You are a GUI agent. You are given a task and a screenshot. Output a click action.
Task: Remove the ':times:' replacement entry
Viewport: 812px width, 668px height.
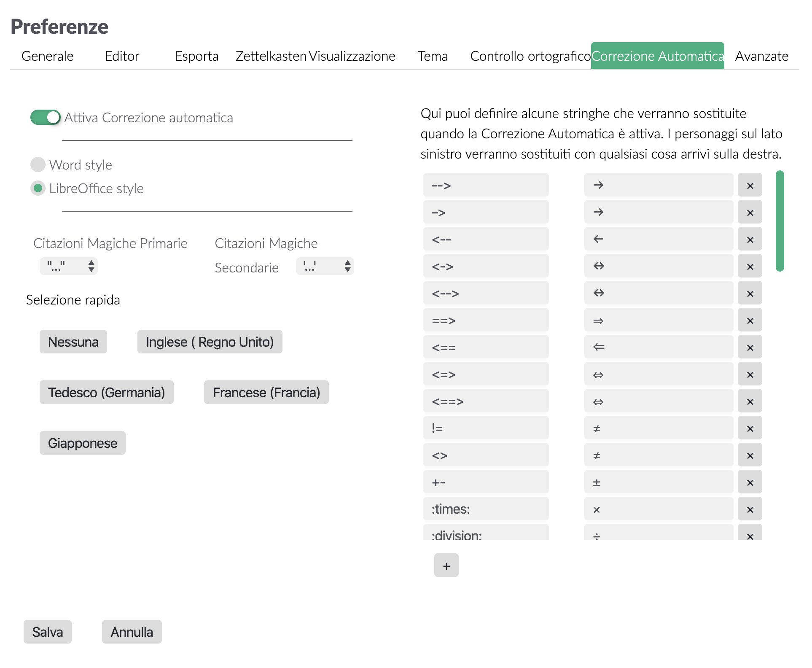[x=750, y=509]
